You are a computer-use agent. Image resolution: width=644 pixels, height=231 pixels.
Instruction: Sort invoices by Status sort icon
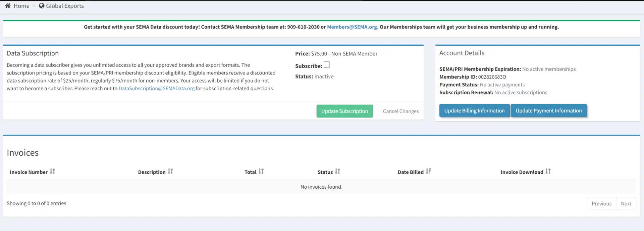click(337, 172)
